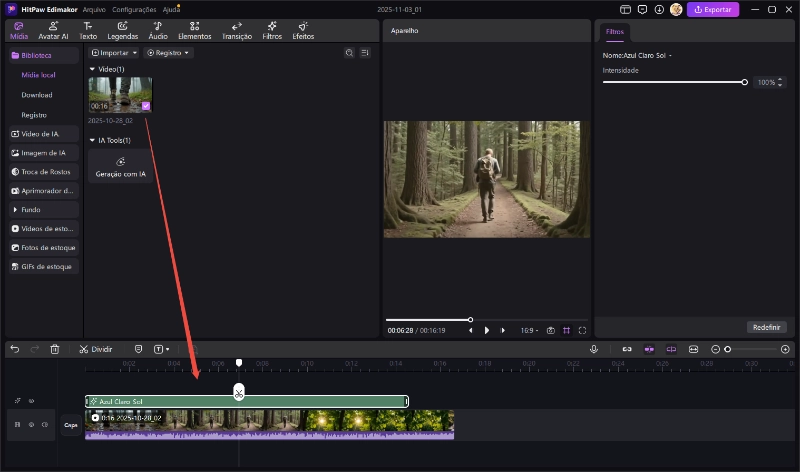The width and height of the screenshot is (800, 472).
Task: Click the Intensidade slider handle
Action: (745, 82)
